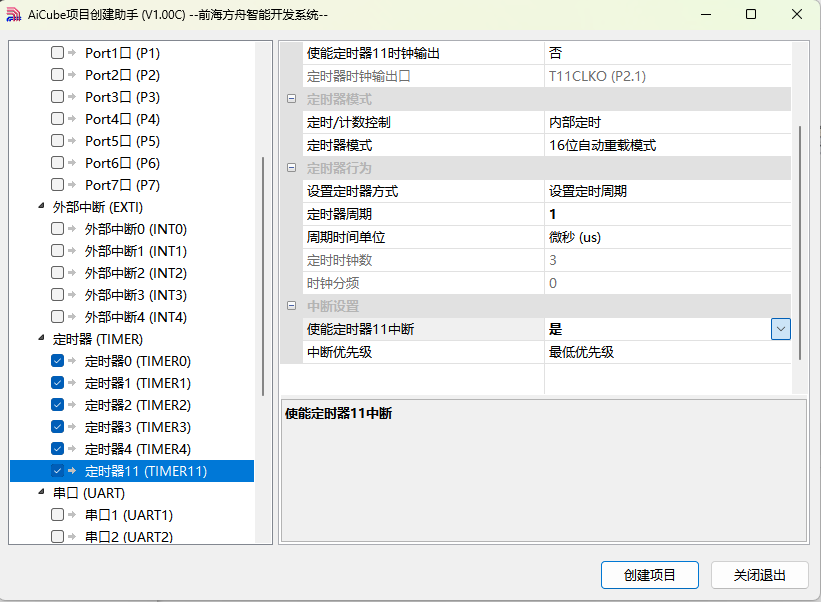Click the 关闭退出 button
This screenshot has width=821, height=602.
coord(759,575)
